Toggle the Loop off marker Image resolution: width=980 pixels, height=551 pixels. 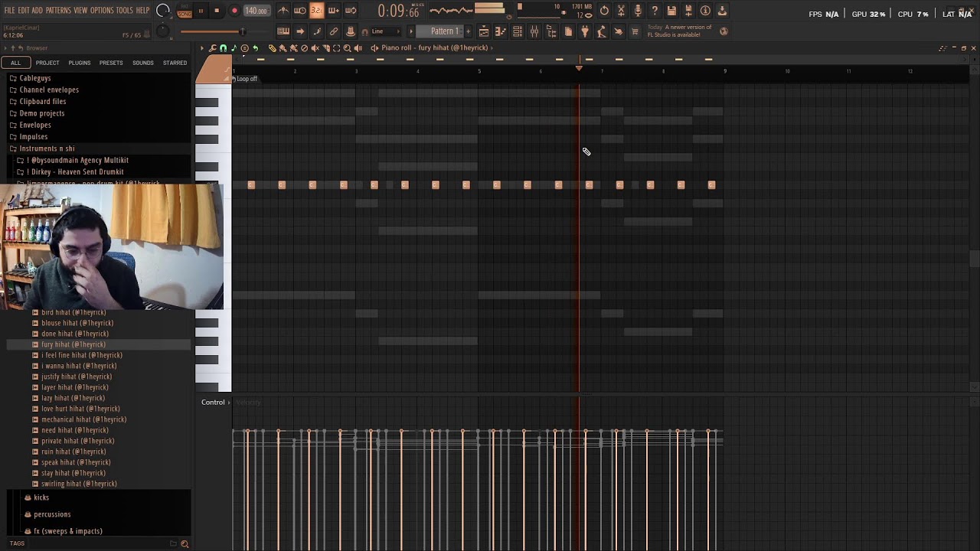pyautogui.click(x=246, y=79)
